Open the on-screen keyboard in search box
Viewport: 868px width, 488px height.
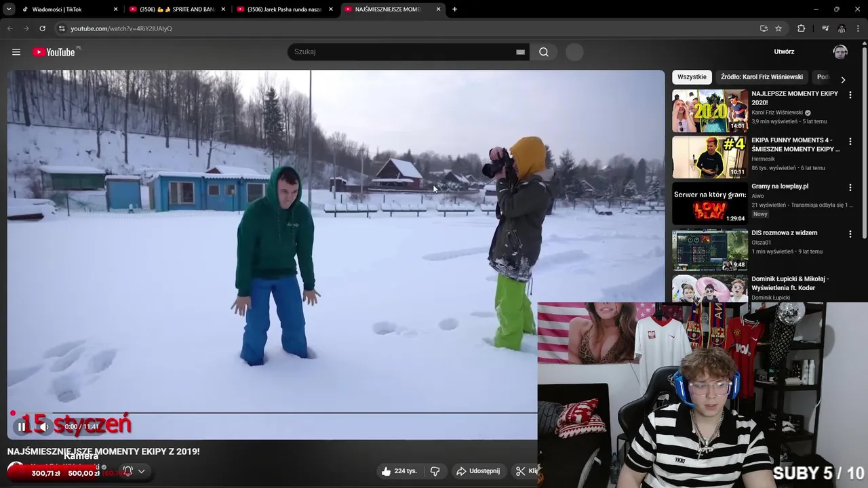521,52
